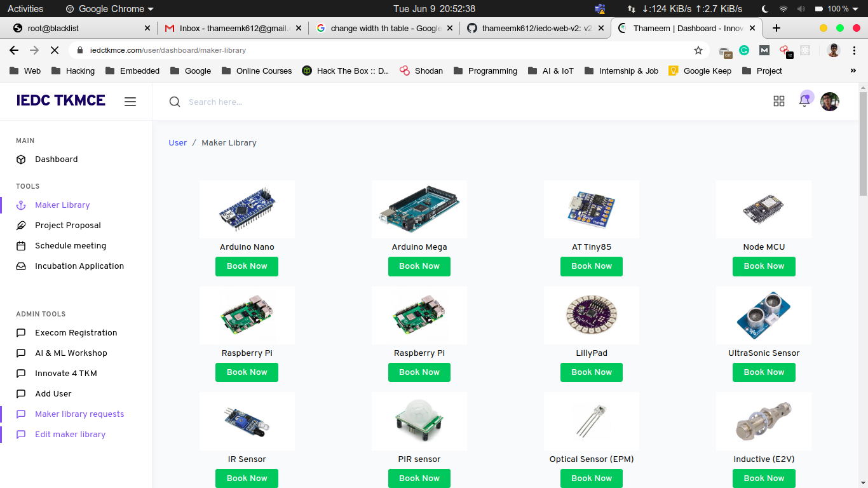Book the Arduino Mega
This screenshot has height=488, width=868.
(419, 266)
